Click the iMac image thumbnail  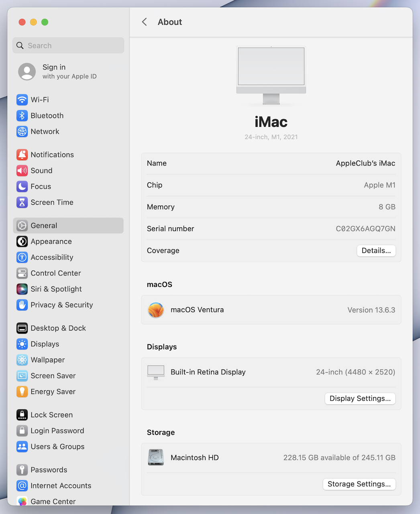point(271,75)
